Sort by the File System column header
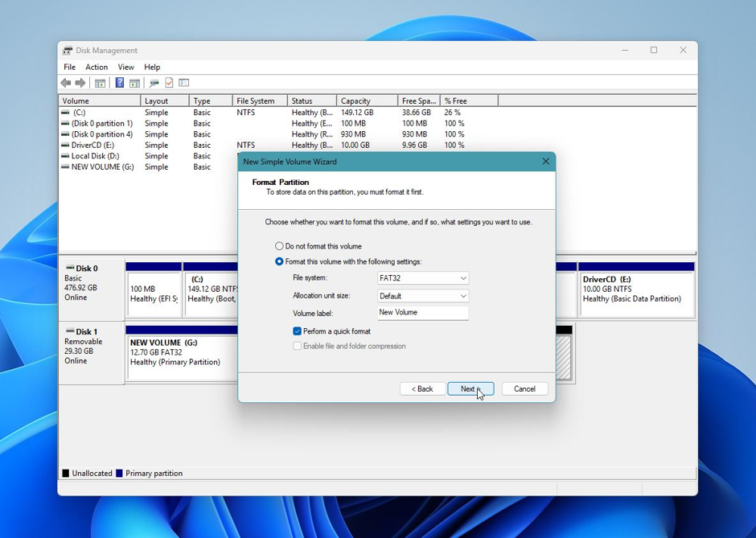This screenshot has width=756, height=538. [x=260, y=101]
